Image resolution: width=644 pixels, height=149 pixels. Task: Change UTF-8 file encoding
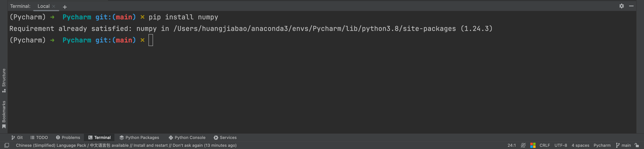(561, 145)
